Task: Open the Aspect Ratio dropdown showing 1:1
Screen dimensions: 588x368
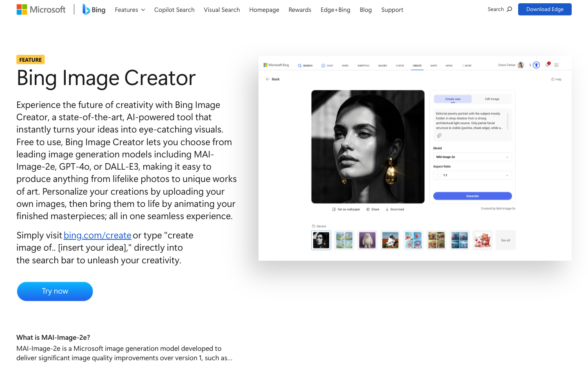Action: (472, 175)
